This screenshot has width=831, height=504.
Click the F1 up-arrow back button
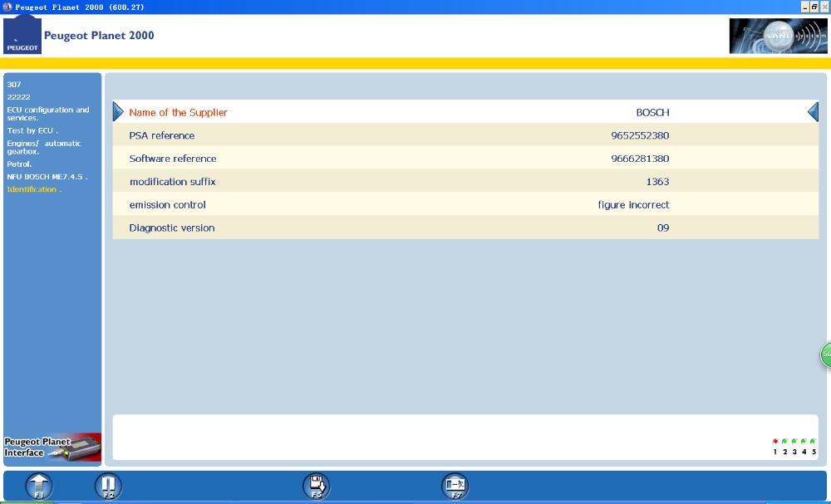point(39,486)
